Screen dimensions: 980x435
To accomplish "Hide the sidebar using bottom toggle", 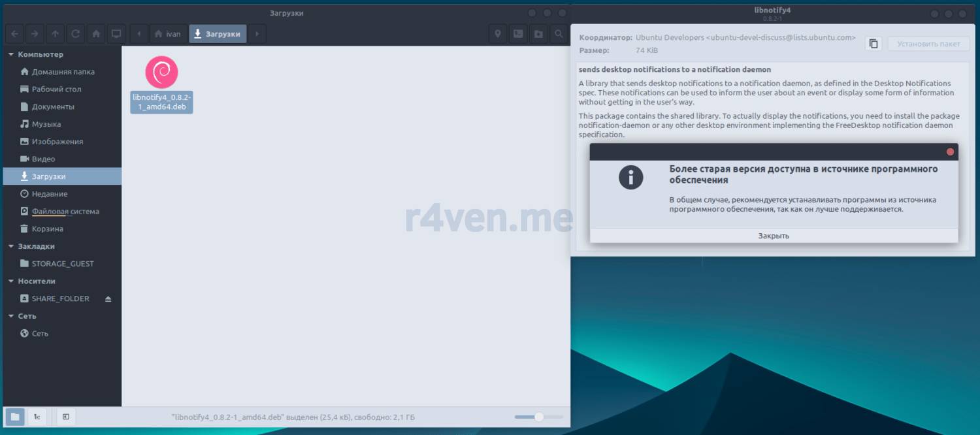I will coord(66,417).
